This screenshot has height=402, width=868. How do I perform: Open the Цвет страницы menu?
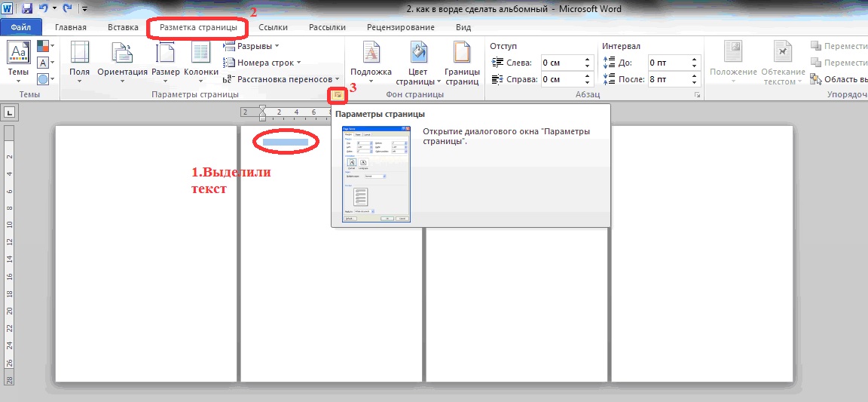coord(418,62)
